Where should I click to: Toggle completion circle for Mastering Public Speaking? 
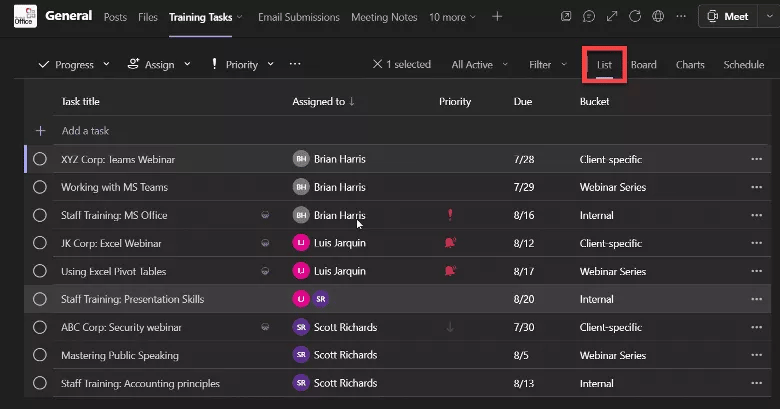[40, 355]
